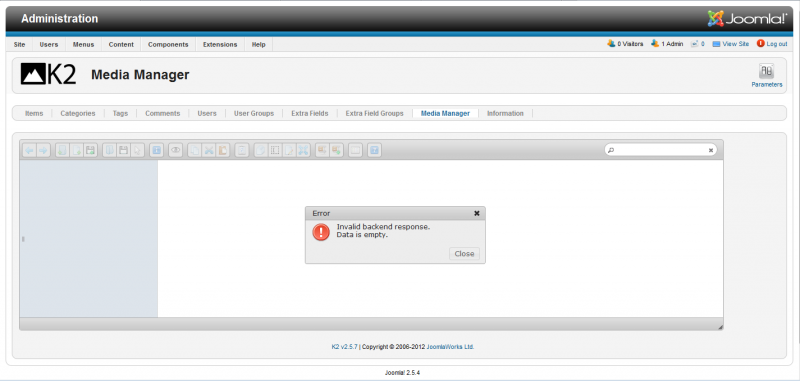Clear the search field with x
Viewport: 800px width, 381px height.
[711, 150]
